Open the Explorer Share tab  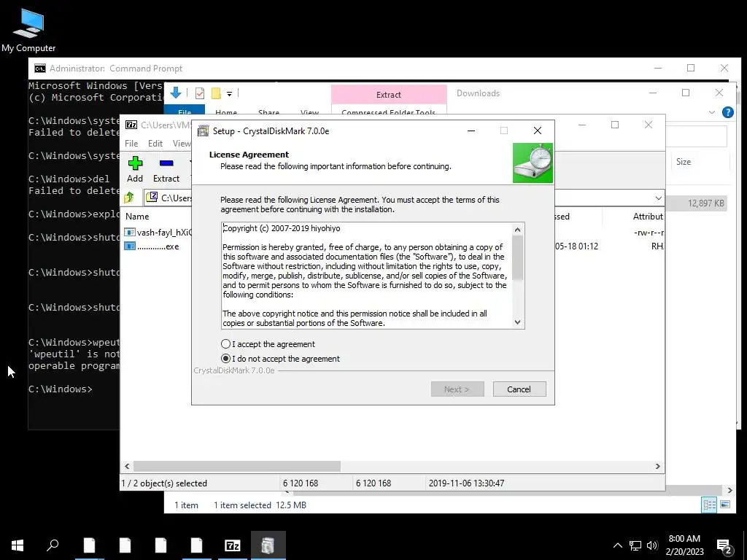[268, 112]
